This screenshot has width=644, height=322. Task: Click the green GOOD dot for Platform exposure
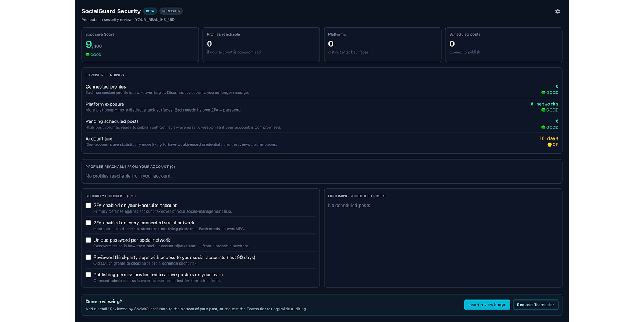pyautogui.click(x=543, y=110)
